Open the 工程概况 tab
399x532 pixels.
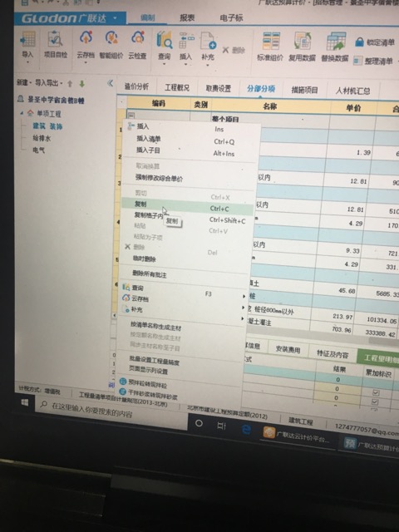[177, 88]
